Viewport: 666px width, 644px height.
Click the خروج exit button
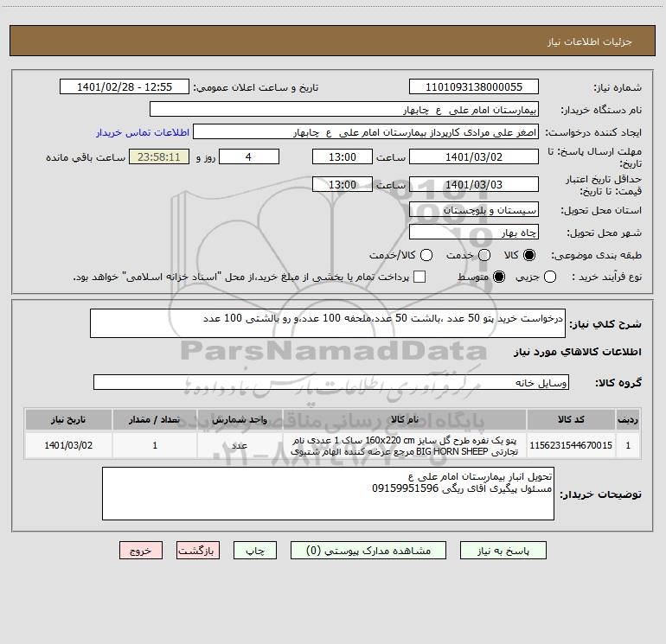(x=141, y=551)
